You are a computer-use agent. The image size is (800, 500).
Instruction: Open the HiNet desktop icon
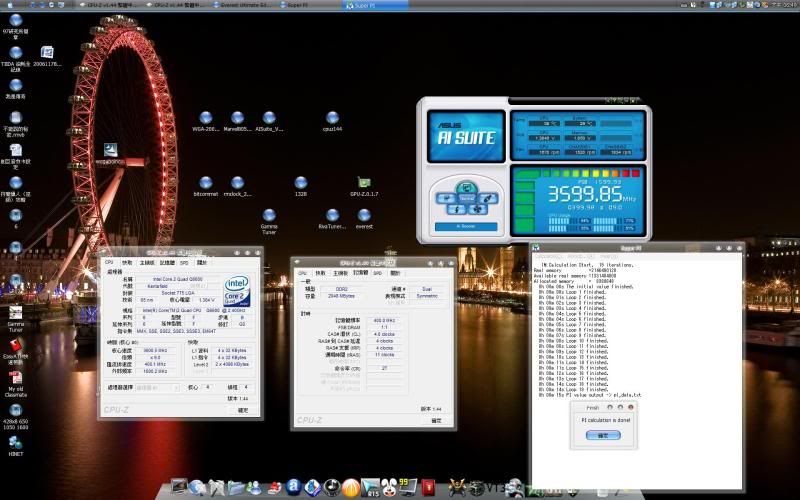[x=15, y=441]
